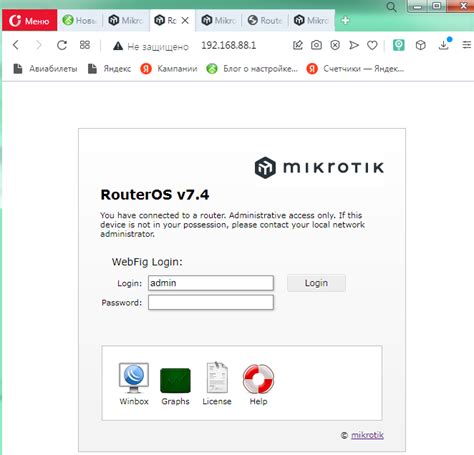Add page to bookmarks with heart icon
Screen dimensions: 474x455
[x=372, y=45]
